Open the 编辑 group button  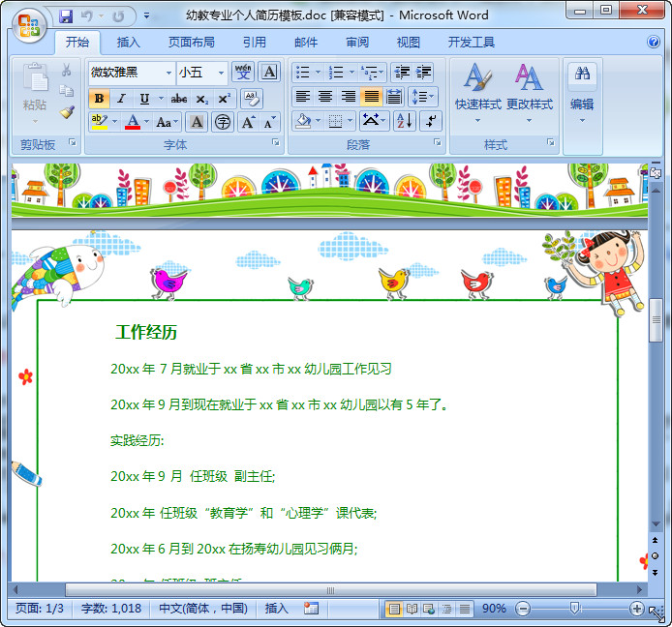tap(582, 93)
